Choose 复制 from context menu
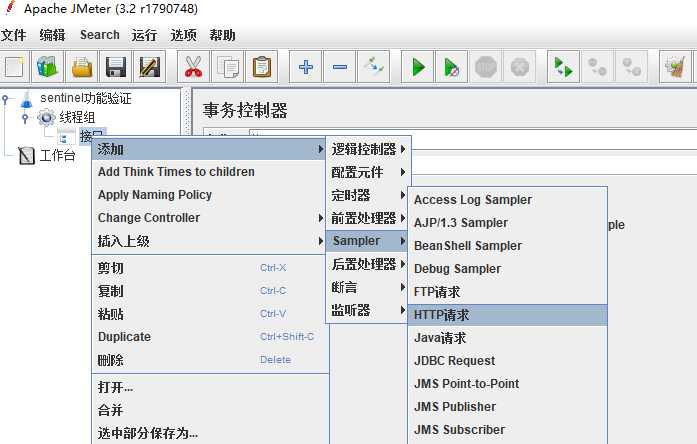697x444 pixels. coord(209,291)
